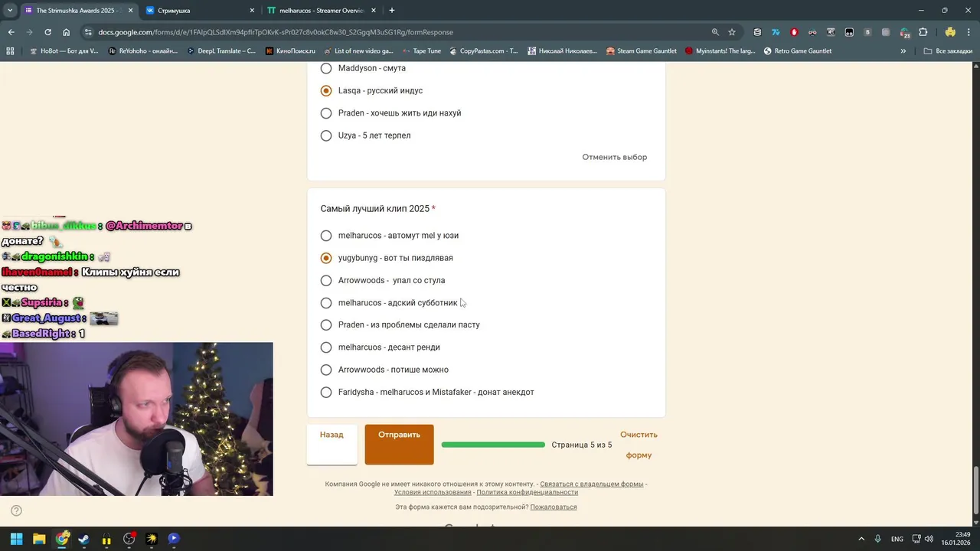Switch ENG input language in tray
This screenshot has width=980, height=551.
(x=897, y=539)
